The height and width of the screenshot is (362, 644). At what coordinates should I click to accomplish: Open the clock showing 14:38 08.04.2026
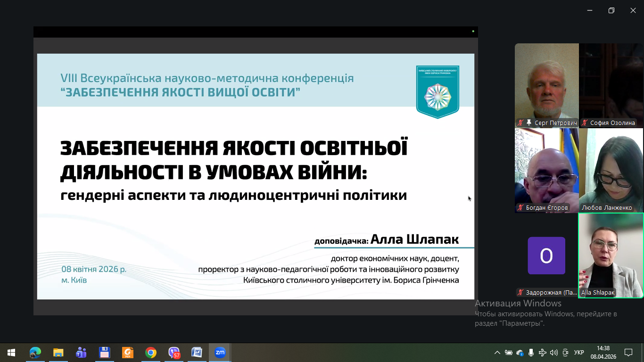(x=603, y=353)
